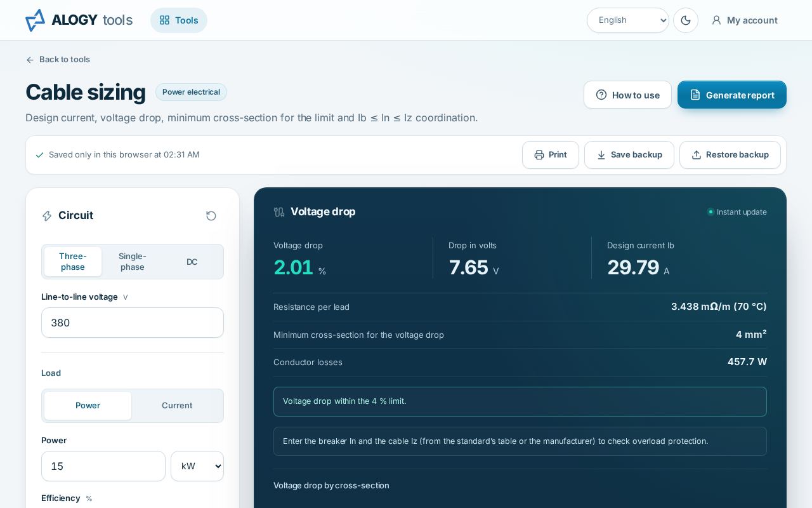The image size is (812, 508).
Task: Select the Power load mode
Action: (x=88, y=406)
